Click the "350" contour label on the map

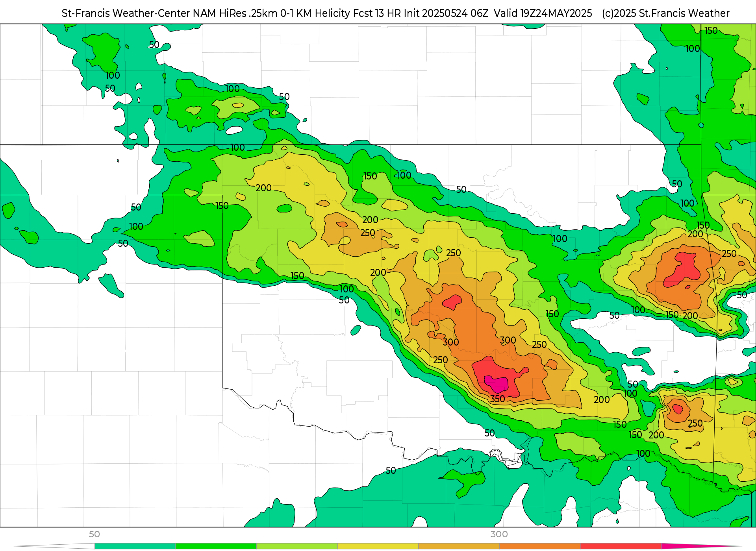tap(497, 399)
